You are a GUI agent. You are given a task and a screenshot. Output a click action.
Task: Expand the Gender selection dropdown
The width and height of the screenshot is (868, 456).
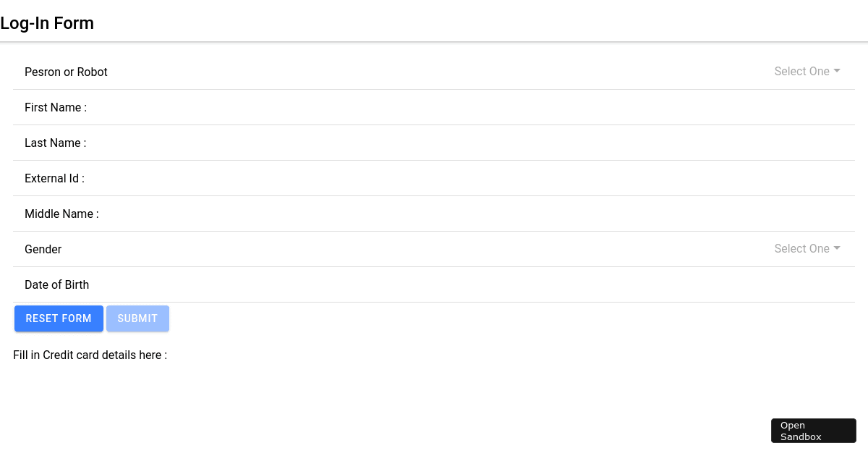[x=807, y=248]
